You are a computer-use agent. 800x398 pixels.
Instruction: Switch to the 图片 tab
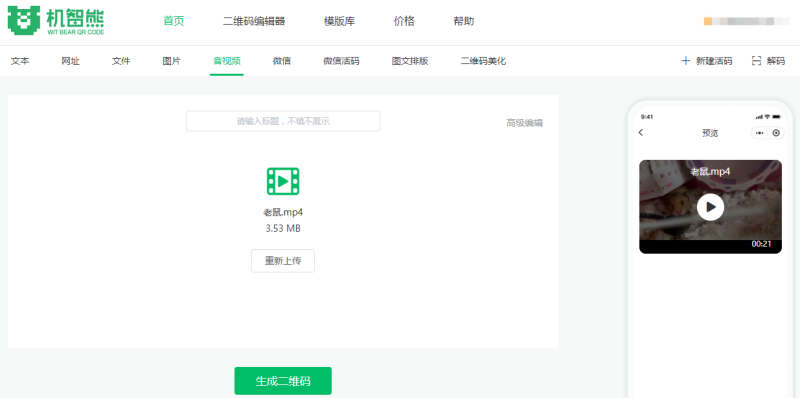[x=171, y=61]
